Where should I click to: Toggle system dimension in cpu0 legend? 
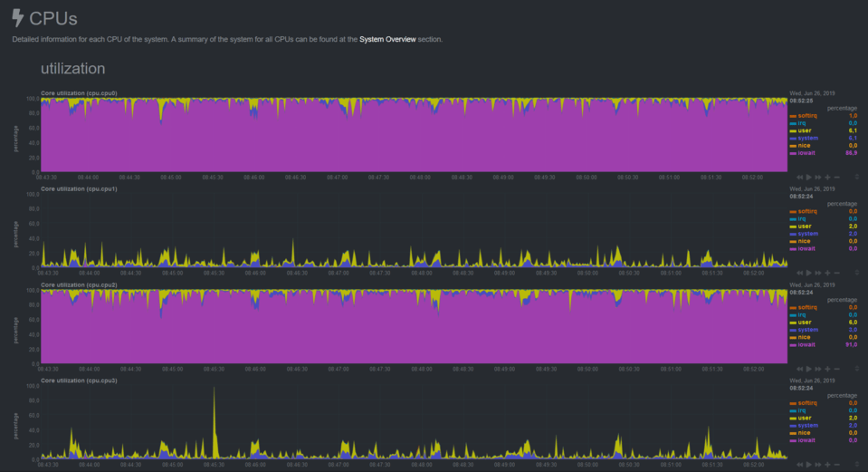click(804, 138)
